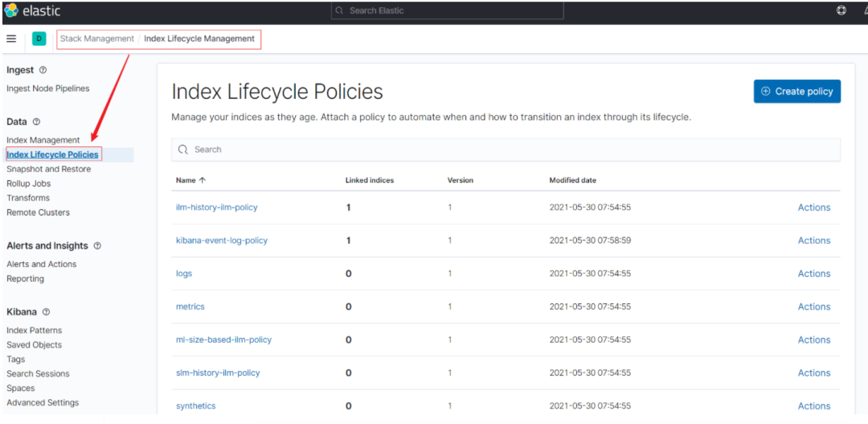The image size is (868, 424).
Task: Open the kibana-event-log-policy link
Action: pos(222,241)
